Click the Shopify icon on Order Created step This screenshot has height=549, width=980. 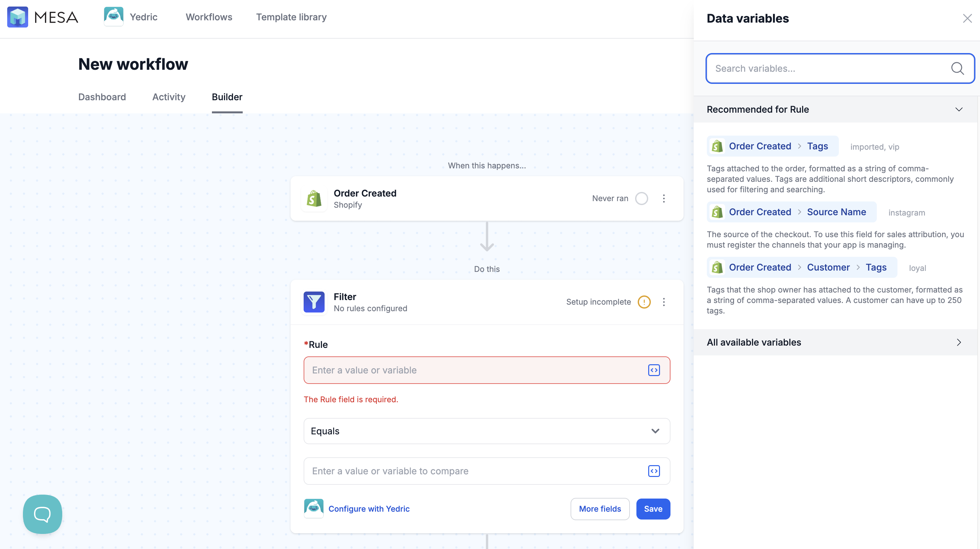[x=314, y=199]
